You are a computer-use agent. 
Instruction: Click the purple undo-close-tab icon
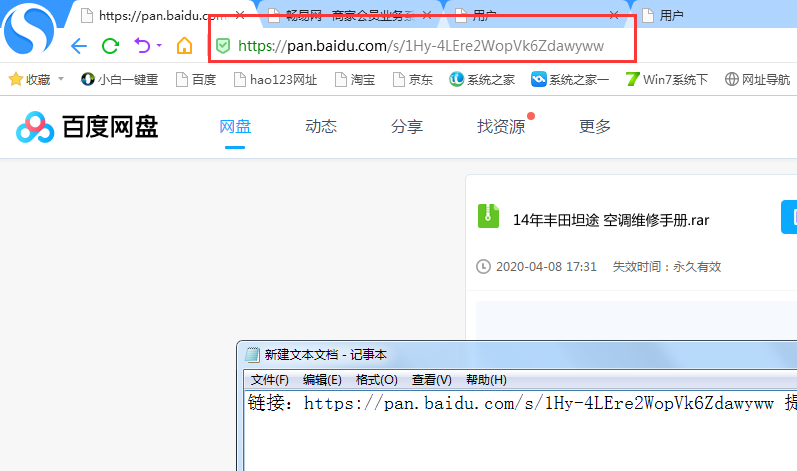click(142, 46)
